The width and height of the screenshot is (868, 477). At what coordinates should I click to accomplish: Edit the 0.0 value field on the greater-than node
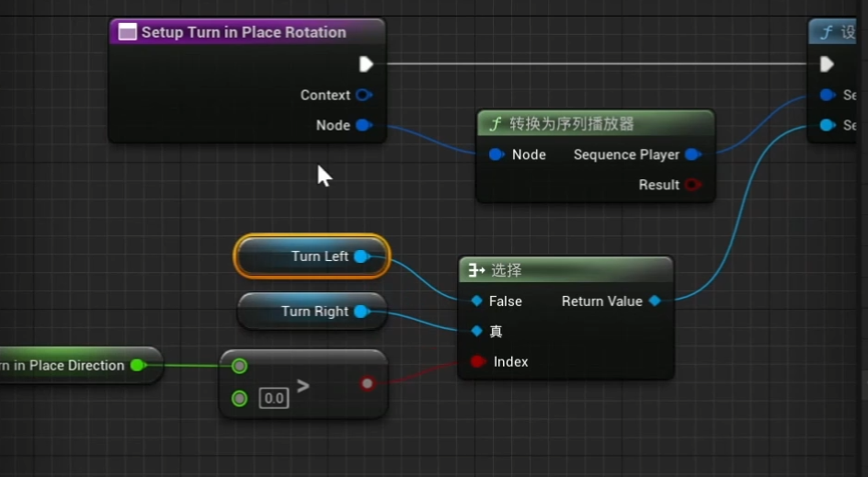click(x=274, y=398)
